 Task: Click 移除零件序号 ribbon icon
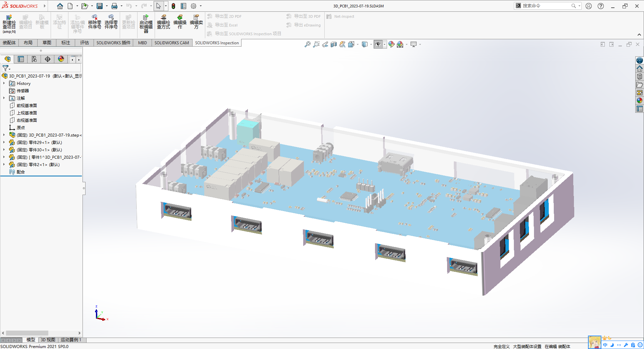click(95, 22)
